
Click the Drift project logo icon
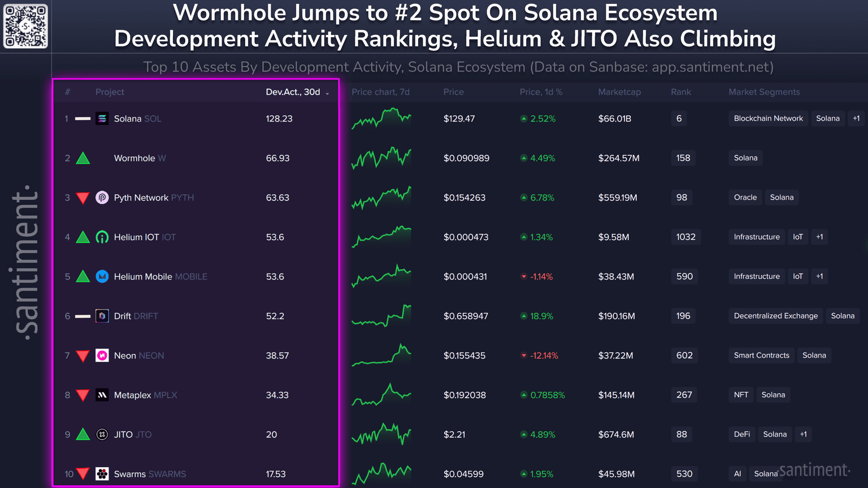(102, 316)
